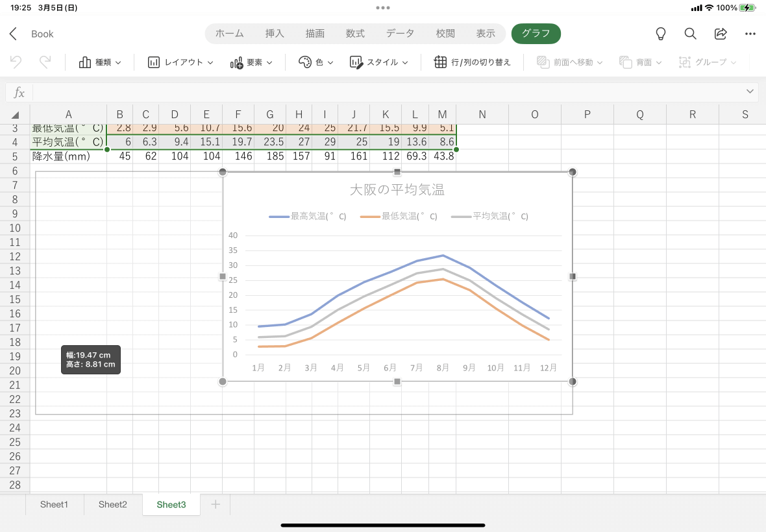Open the lightbulb Tell Me helper

(660, 34)
